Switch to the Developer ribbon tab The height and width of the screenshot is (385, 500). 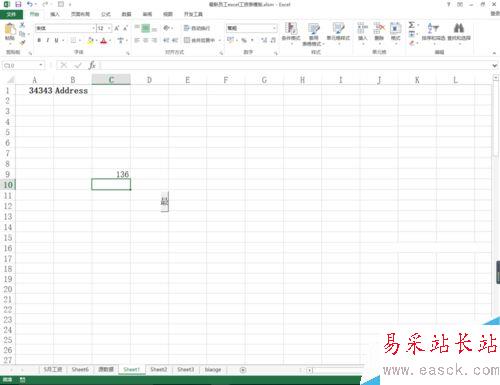coord(193,14)
